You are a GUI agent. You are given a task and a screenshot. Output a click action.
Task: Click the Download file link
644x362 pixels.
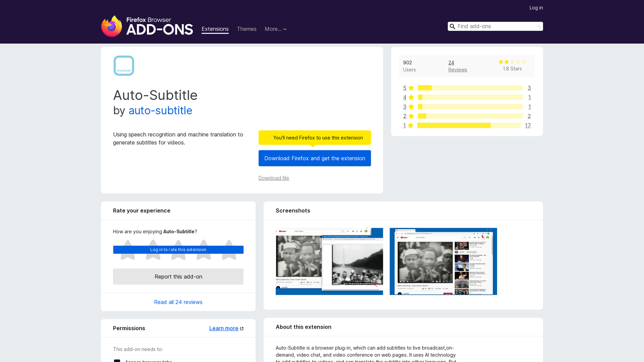[x=274, y=178]
